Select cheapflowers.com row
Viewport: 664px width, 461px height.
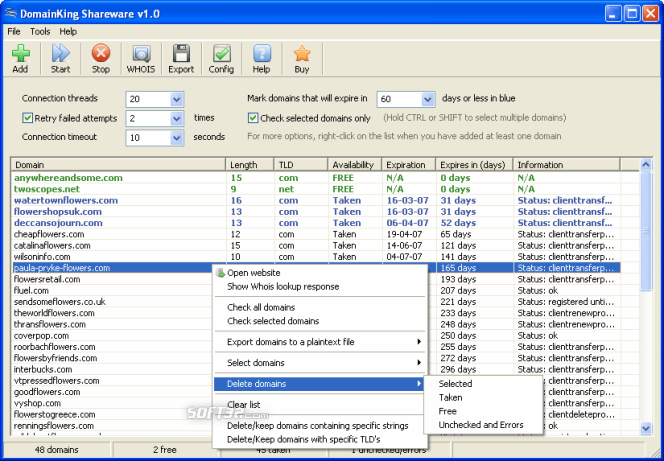tap(316, 234)
